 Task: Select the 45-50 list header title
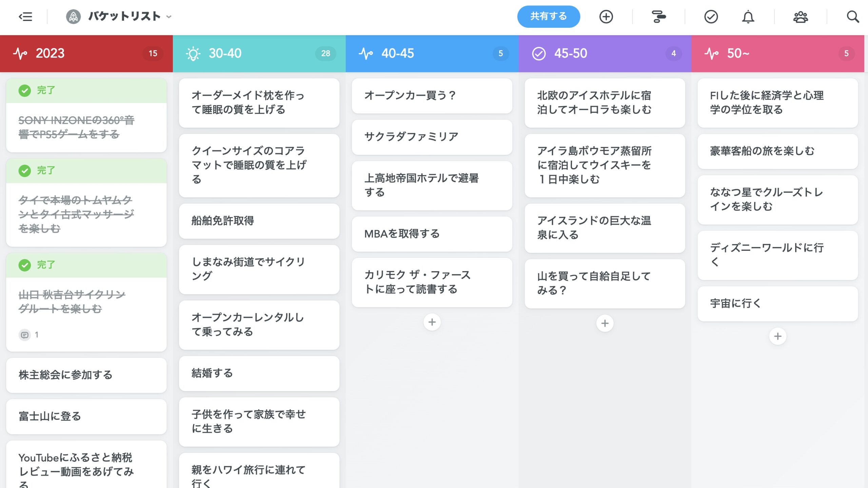pyautogui.click(x=571, y=53)
